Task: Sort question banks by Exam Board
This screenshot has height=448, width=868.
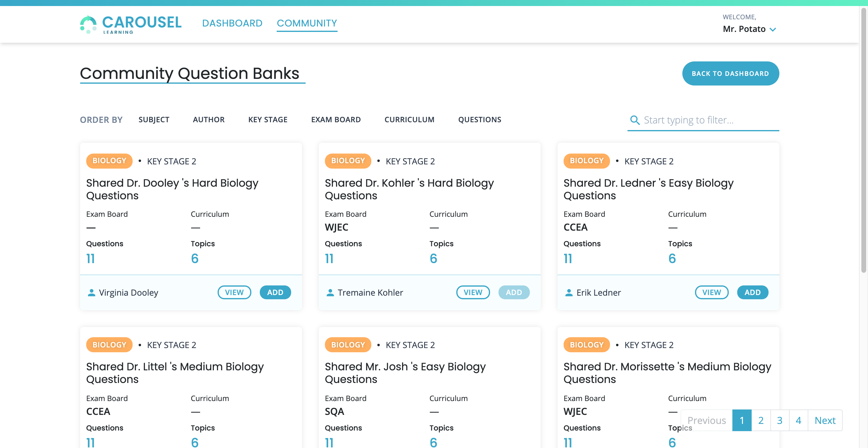Action: pos(336,120)
